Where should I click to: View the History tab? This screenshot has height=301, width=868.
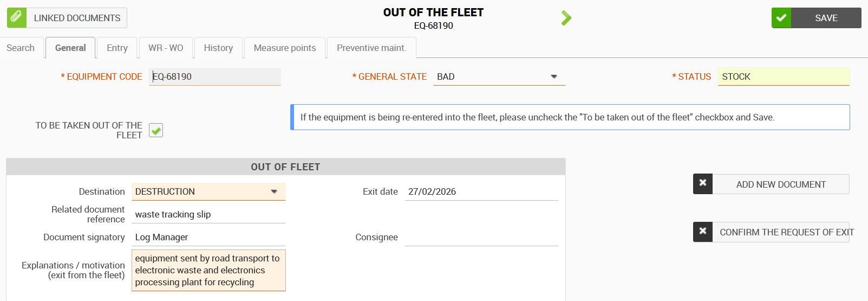point(218,48)
